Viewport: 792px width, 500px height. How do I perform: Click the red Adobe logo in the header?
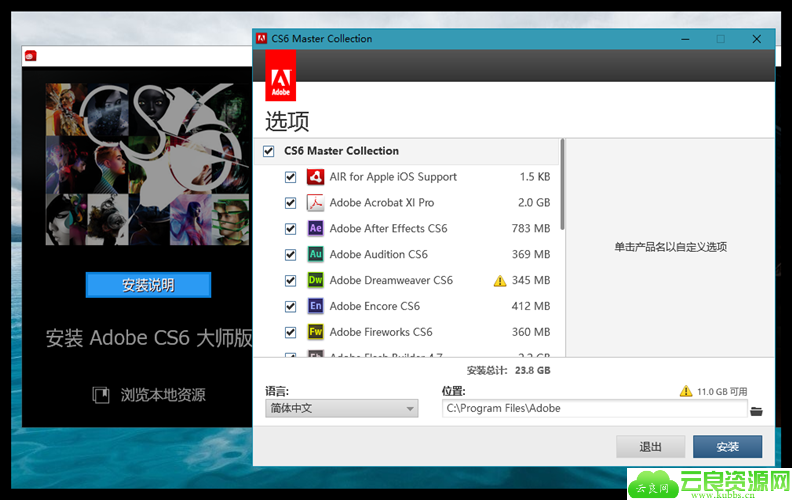[x=281, y=75]
